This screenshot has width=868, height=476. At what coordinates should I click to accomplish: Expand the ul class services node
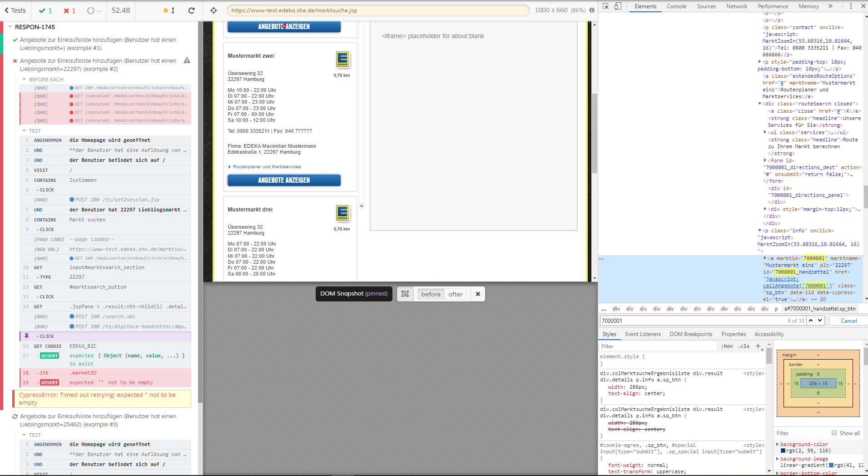pyautogui.click(x=765, y=132)
